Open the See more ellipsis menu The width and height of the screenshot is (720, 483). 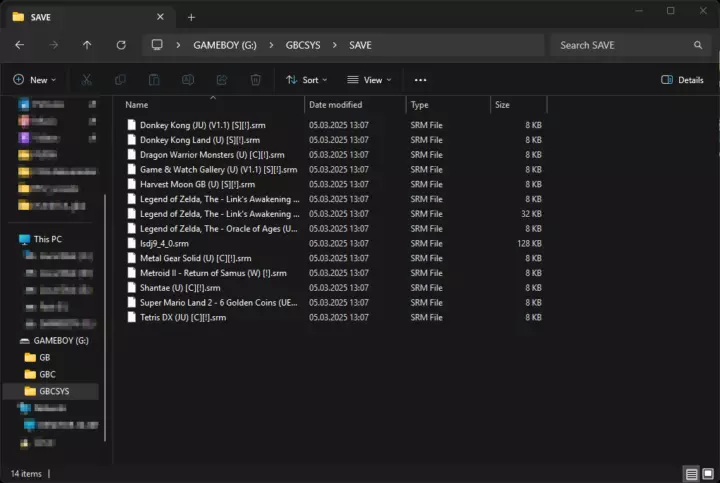[x=420, y=80]
